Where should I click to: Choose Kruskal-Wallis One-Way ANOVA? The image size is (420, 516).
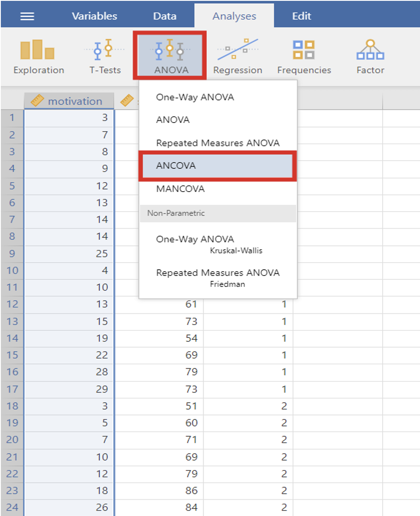[x=217, y=244]
